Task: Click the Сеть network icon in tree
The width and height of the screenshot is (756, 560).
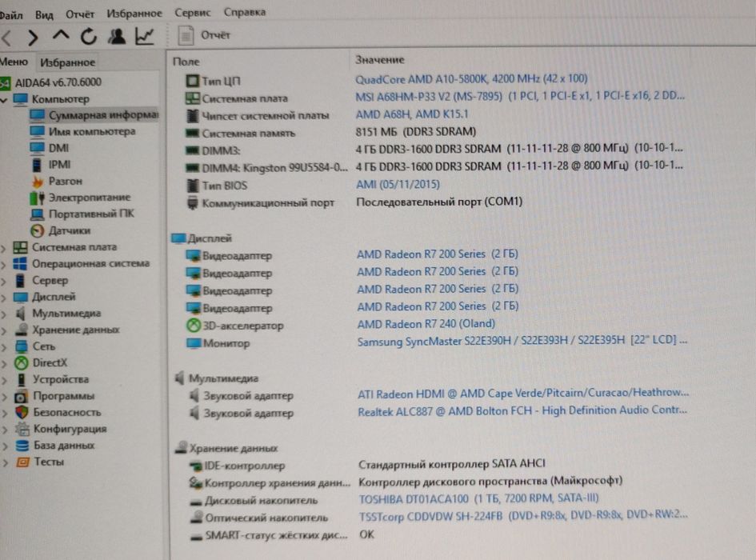Action: [22, 346]
